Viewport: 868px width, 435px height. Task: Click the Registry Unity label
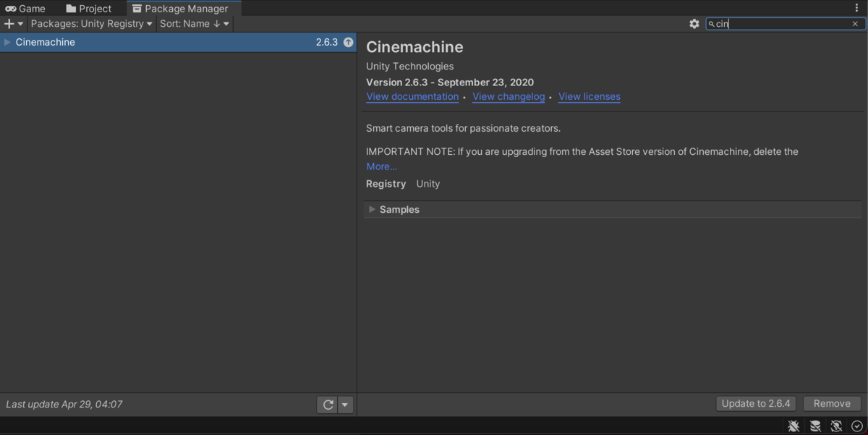click(x=403, y=184)
